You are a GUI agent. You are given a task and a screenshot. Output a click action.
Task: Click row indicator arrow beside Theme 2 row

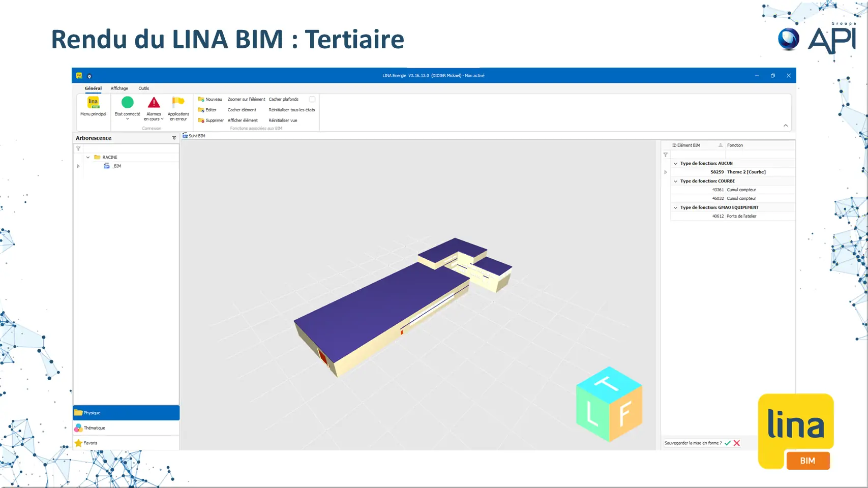[x=666, y=172]
